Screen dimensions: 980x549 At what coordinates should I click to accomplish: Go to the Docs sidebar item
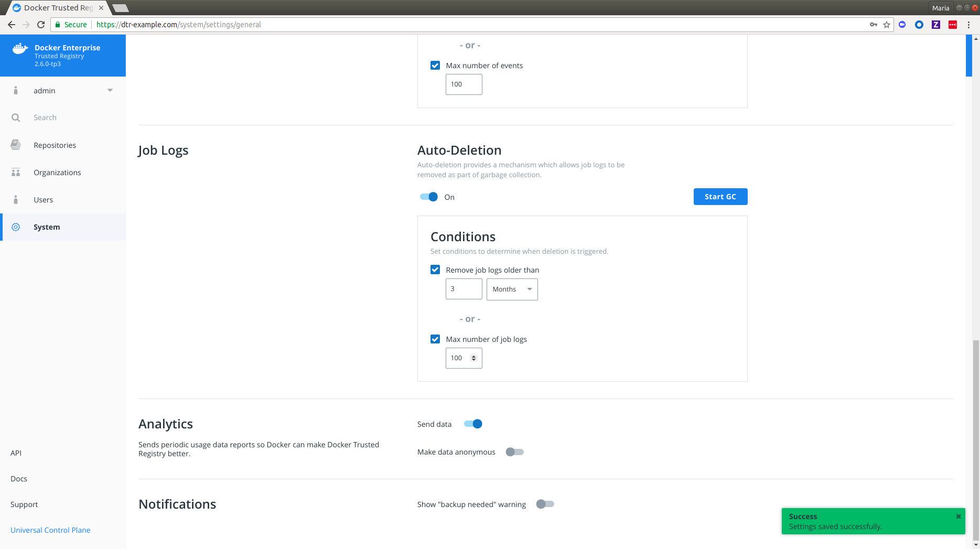[x=19, y=479]
